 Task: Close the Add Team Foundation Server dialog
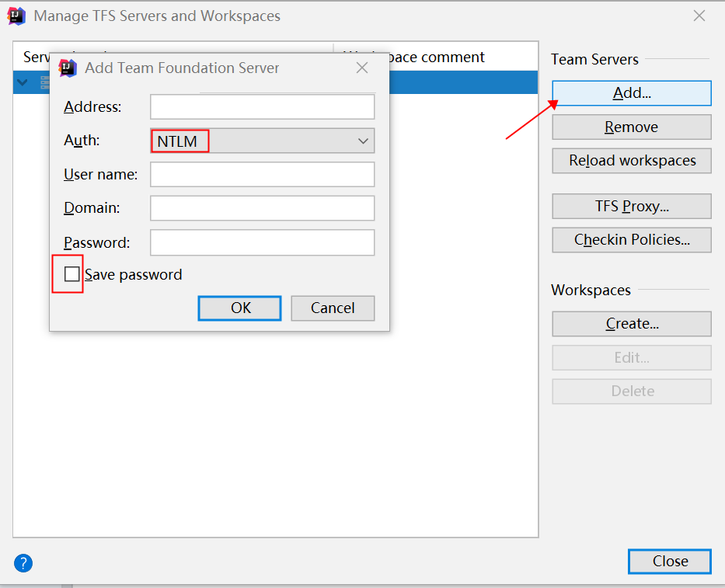click(x=362, y=68)
